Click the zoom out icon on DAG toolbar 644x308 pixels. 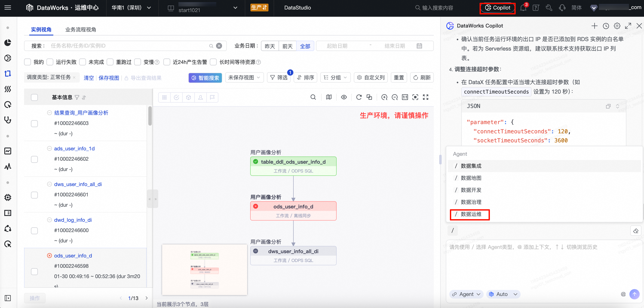[394, 97]
